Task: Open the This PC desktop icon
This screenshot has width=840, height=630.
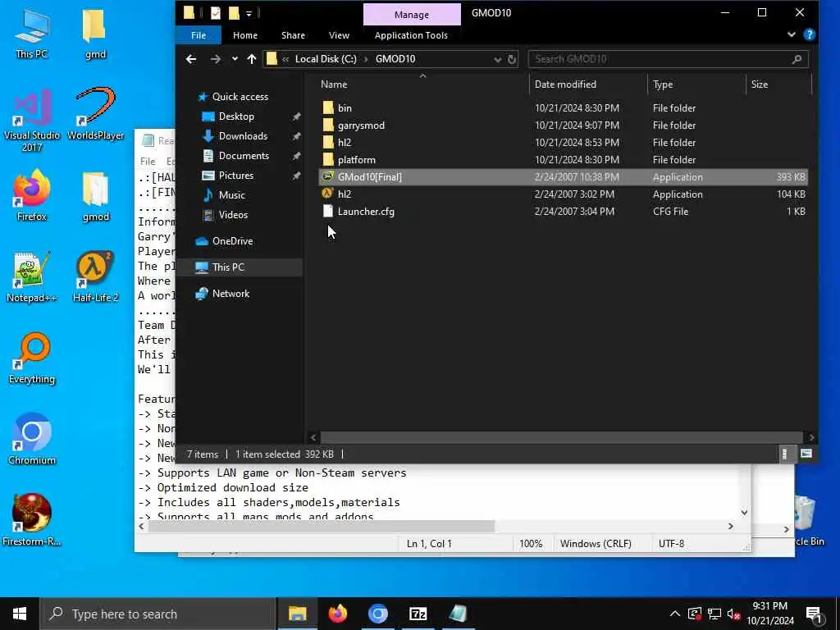Action: pyautogui.click(x=31, y=33)
